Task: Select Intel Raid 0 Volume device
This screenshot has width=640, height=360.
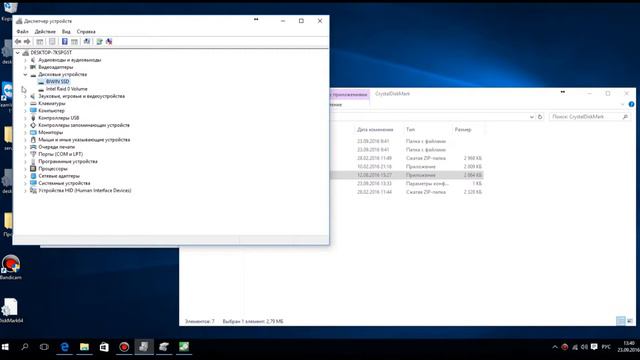Action: click(66, 89)
